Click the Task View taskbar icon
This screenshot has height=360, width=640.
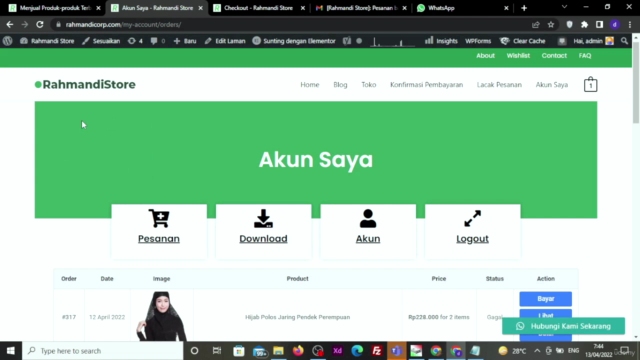[217, 351]
